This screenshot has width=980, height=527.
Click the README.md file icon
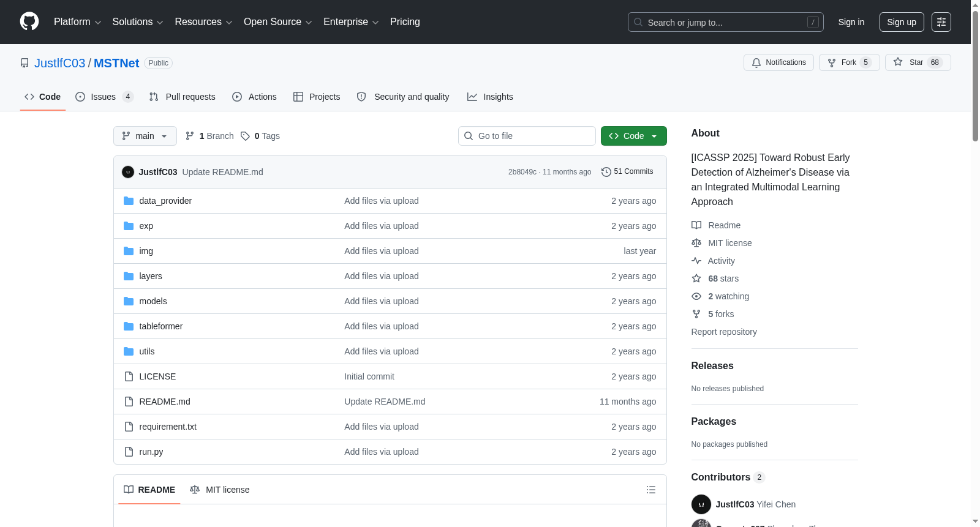point(129,402)
